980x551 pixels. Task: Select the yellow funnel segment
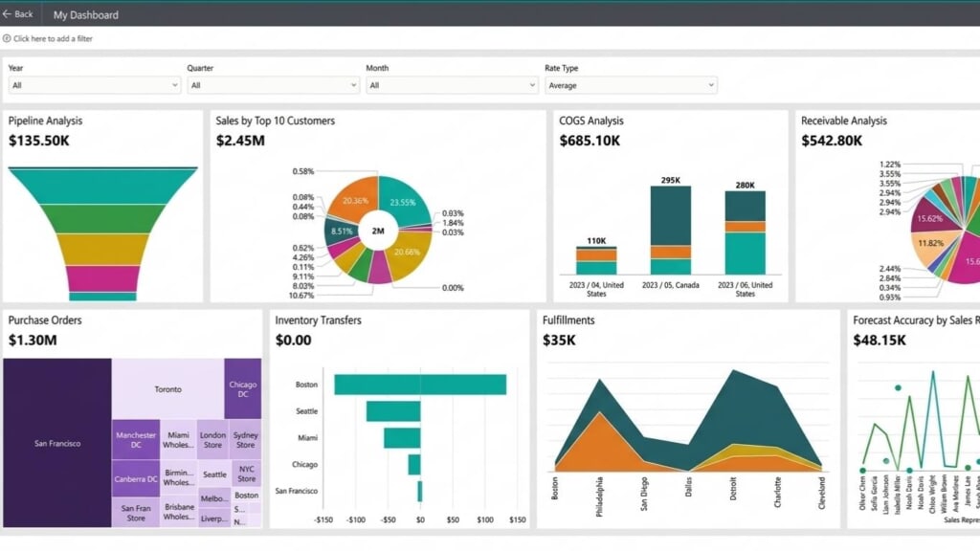click(103, 250)
